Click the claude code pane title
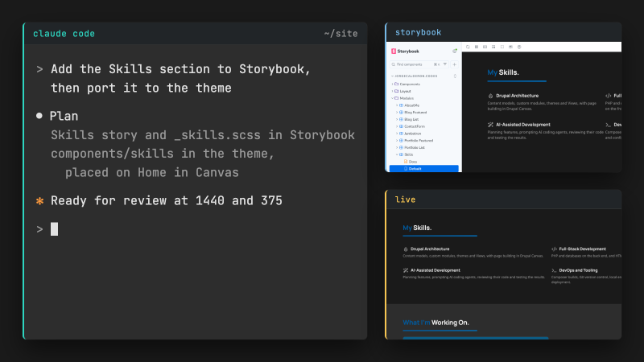Image resolution: width=644 pixels, height=362 pixels. click(x=64, y=34)
